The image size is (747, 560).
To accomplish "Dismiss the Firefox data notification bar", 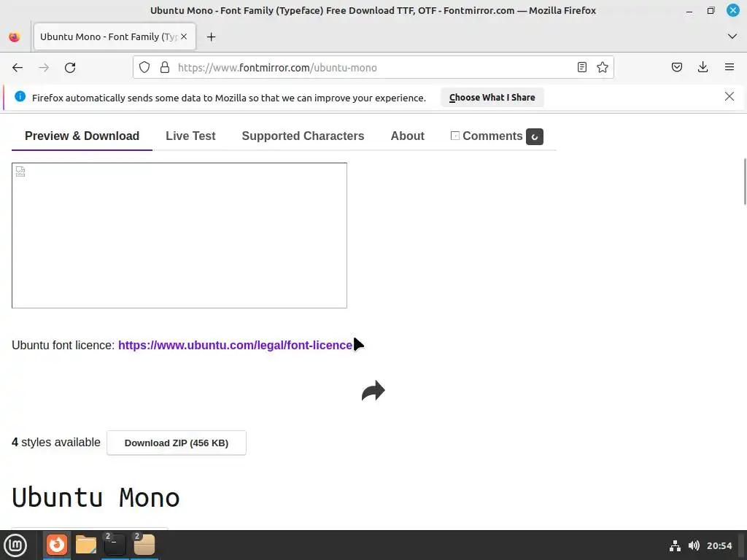I will (729, 97).
